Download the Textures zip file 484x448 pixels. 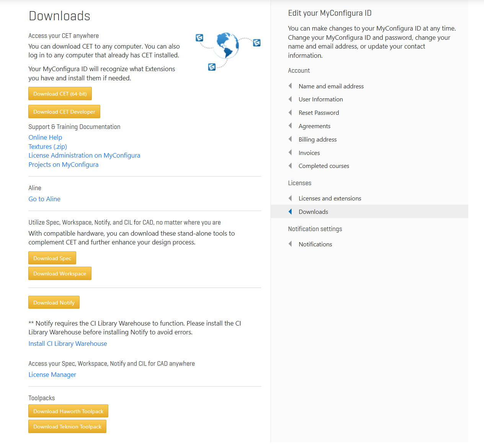(x=48, y=147)
